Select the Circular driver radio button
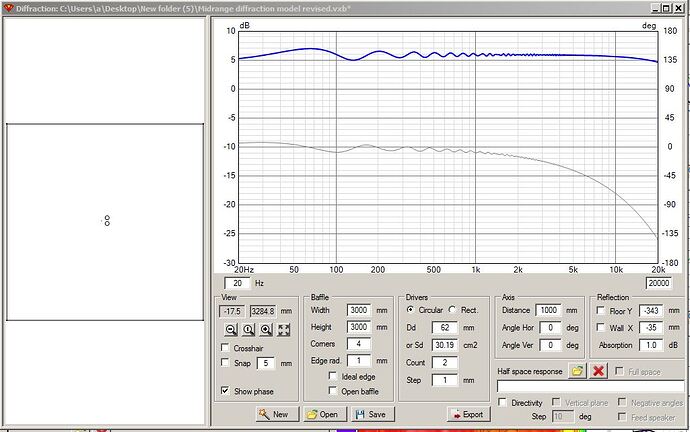690x432 pixels. tap(410, 310)
